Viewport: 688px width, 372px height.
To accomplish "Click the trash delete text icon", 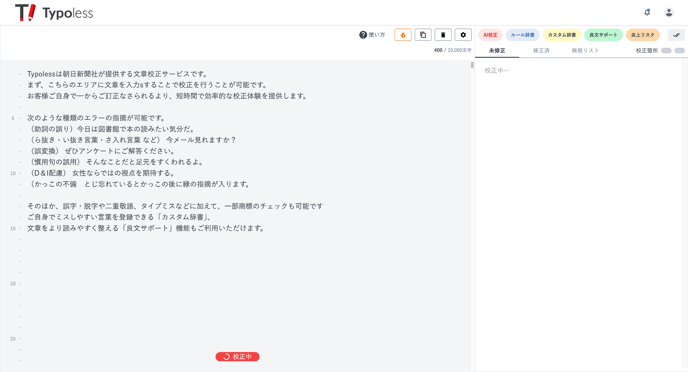I will coord(443,35).
